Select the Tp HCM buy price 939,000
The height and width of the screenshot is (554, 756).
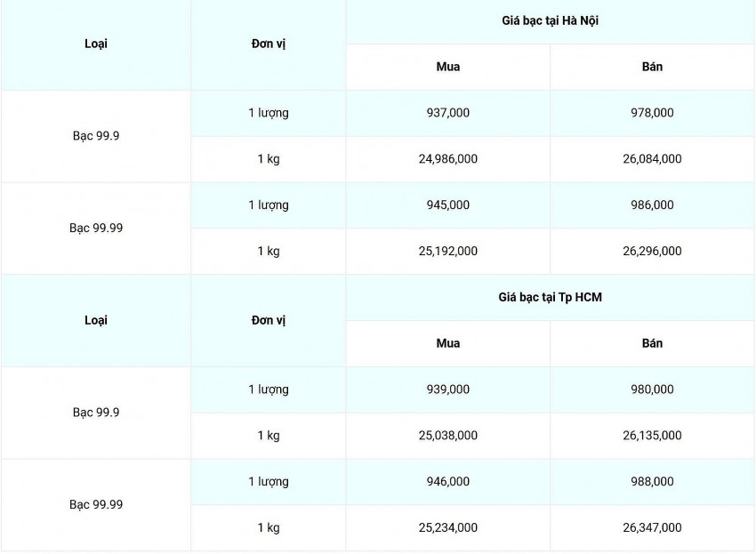click(x=448, y=389)
